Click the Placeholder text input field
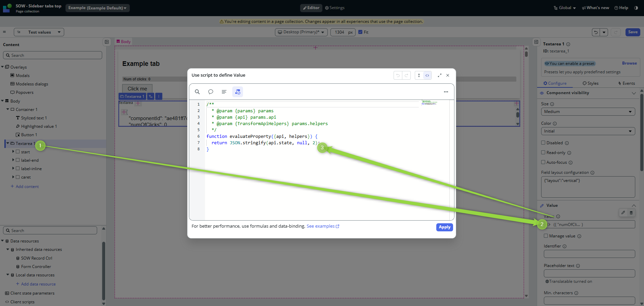 589,273
